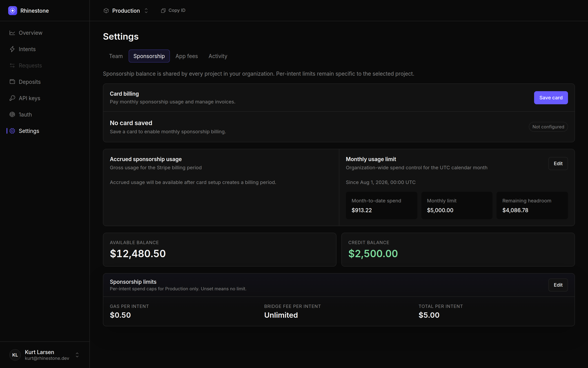Viewport: 588px width, 368px height.
Task: Click the Remaining headroom card
Action: point(532,205)
